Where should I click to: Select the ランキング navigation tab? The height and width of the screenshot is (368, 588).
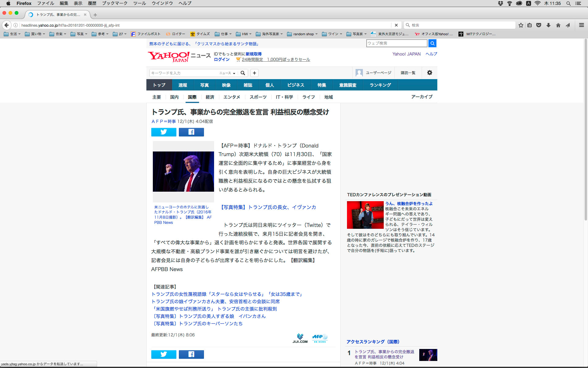point(380,85)
